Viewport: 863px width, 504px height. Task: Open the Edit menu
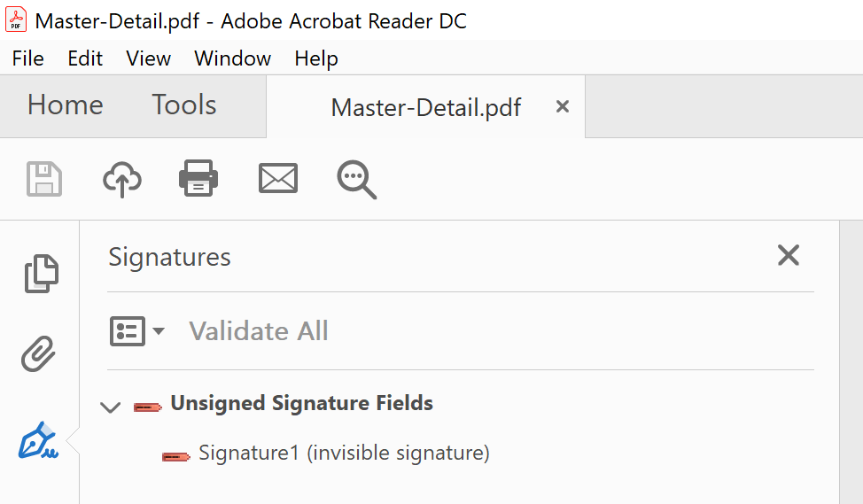tap(85, 58)
